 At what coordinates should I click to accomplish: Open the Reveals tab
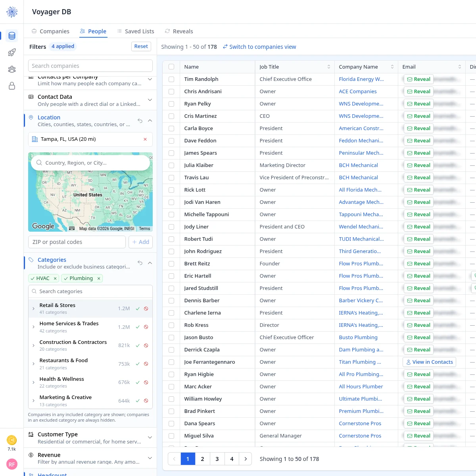tap(179, 31)
